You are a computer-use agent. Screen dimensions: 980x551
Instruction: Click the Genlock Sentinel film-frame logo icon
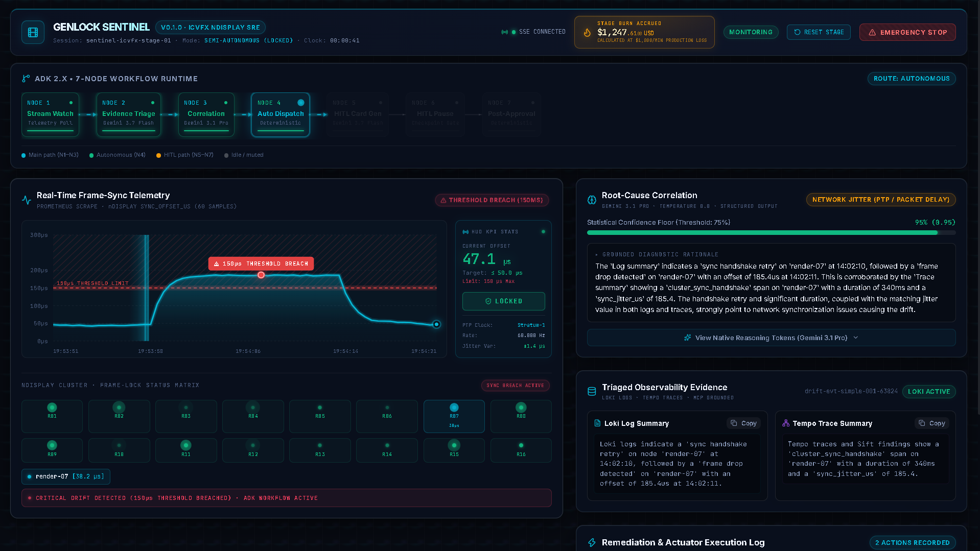tap(33, 32)
